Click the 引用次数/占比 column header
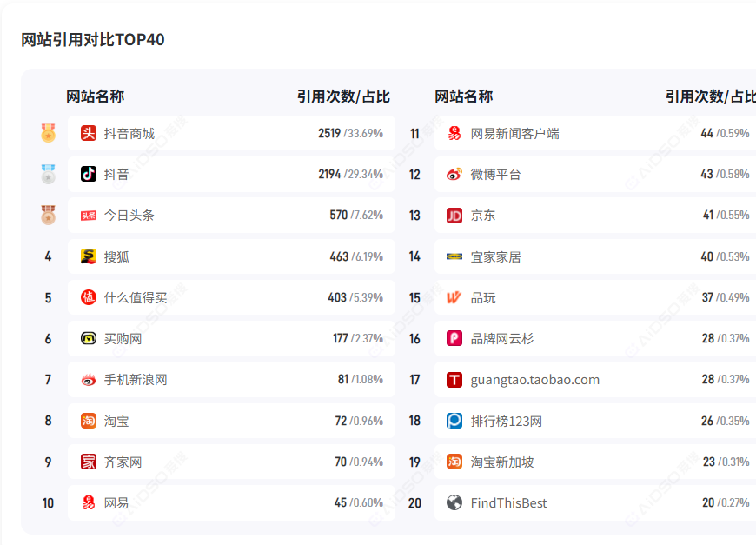The width and height of the screenshot is (756, 545). tap(342, 96)
